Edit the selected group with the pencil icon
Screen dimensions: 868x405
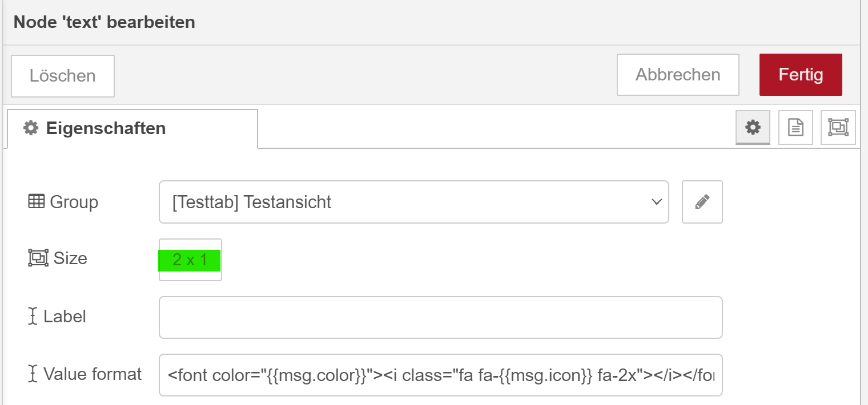(x=702, y=202)
